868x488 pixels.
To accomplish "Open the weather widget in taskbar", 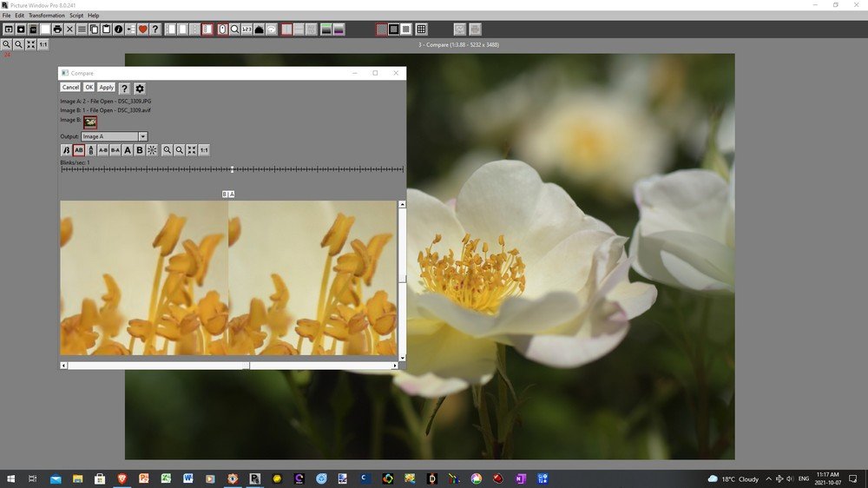I will pos(733,478).
